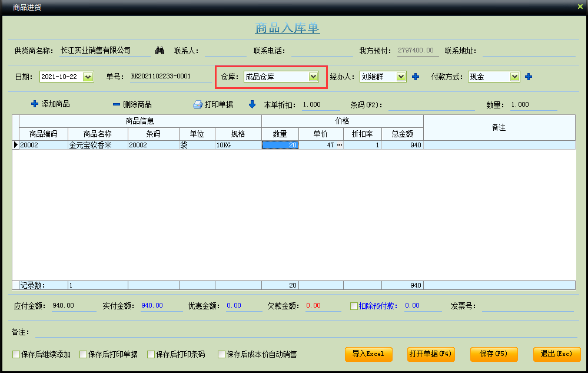This screenshot has width=588, height=373.
Task: Click the 优惠金额 input field
Action: pyautogui.click(x=244, y=306)
